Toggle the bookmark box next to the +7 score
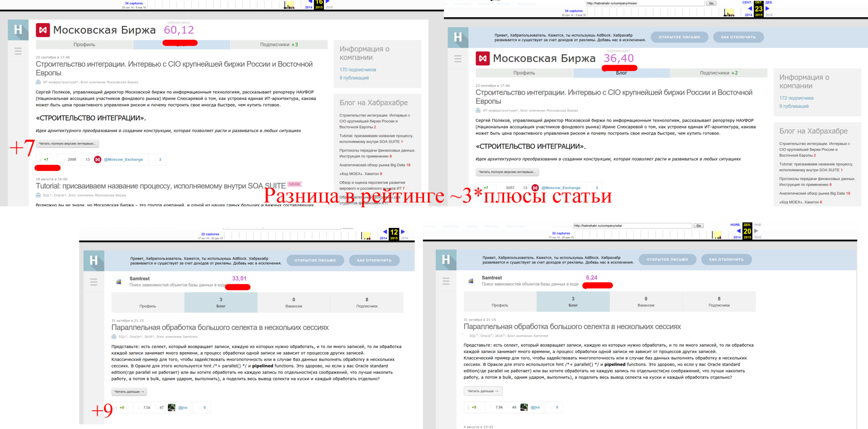Image resolution: width=868 pixels, height=429 pixels. pos(52,159)
